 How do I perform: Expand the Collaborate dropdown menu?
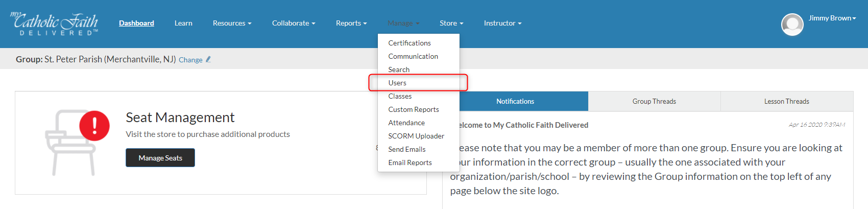[x=294, y=23]
